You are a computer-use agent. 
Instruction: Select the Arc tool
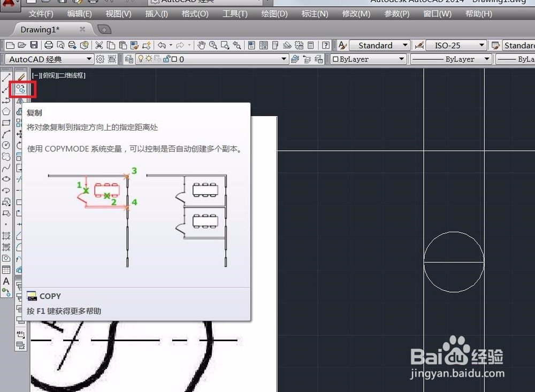pyautogui.click(x=6, y=134)
